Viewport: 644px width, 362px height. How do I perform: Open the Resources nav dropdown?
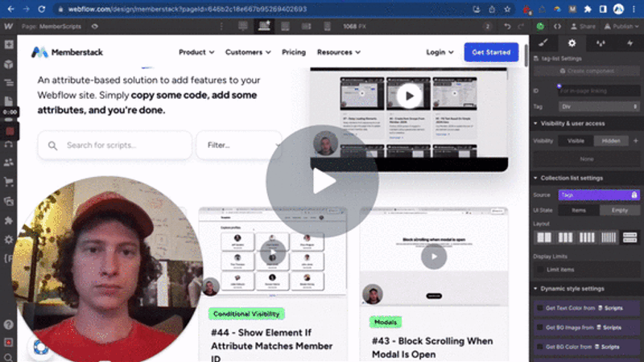(x=338, y=52)
